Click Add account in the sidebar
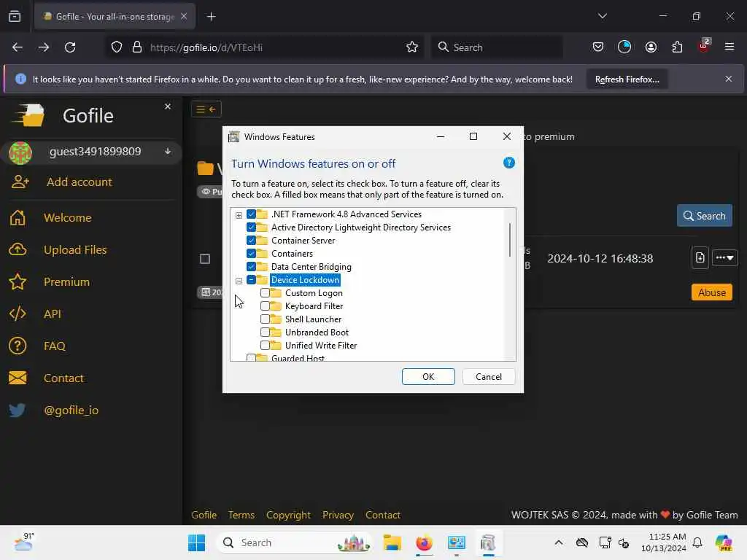Image resolution: width=747 pixels, height=560 pixels. [79, 182]
